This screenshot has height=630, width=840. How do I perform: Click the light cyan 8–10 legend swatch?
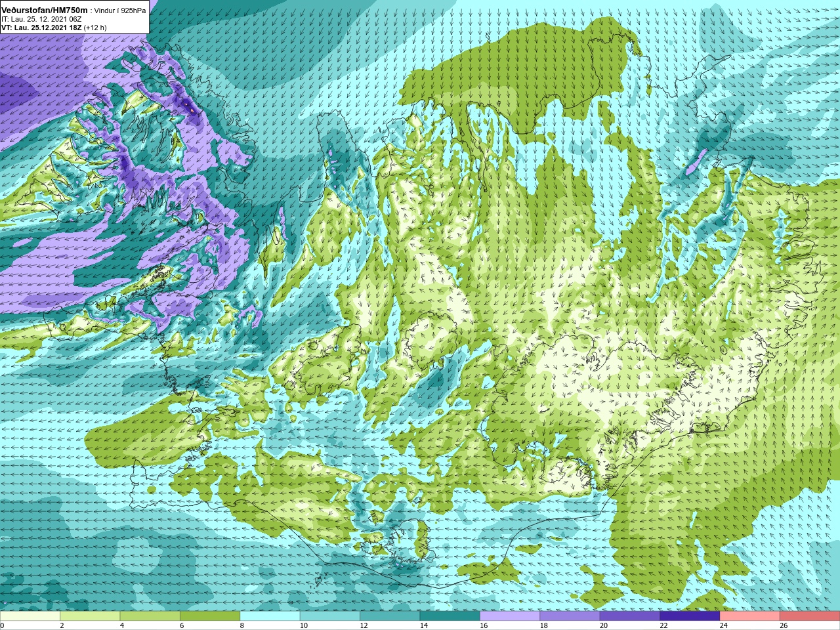point(270,616)
